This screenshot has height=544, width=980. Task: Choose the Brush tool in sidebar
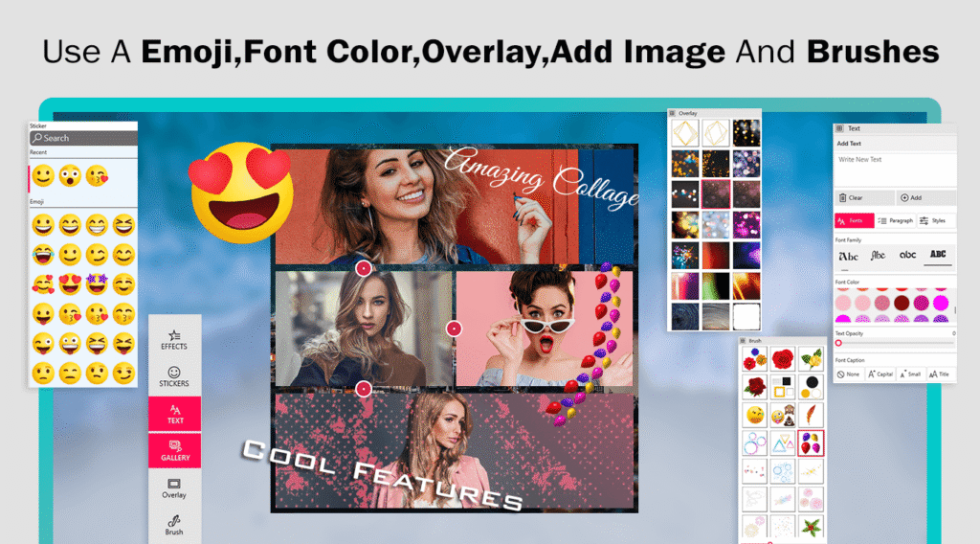point(174,525)
